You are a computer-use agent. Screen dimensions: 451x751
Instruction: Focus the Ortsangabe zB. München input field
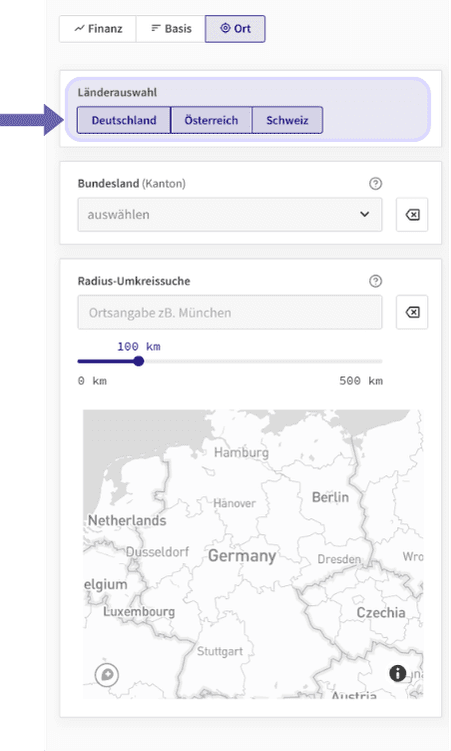[230, 312]
